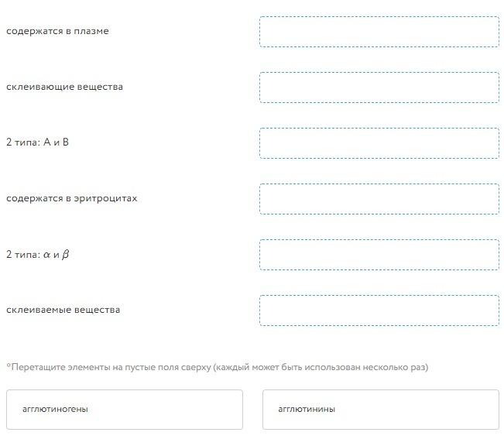504x446 pixels.
Task: Click the empty box for "2 типа: А и В"
Action: [379, 143]
